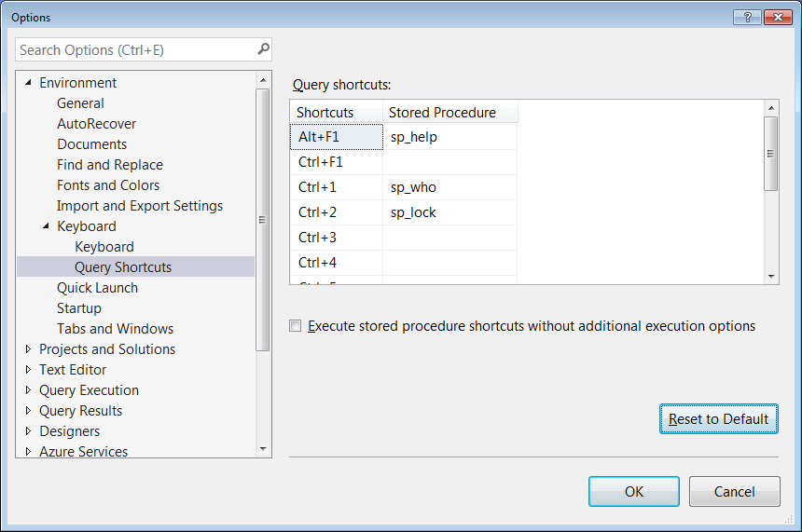Select Tabs and Windows page
The image size is (802, 532).
(x=115, y=329)
